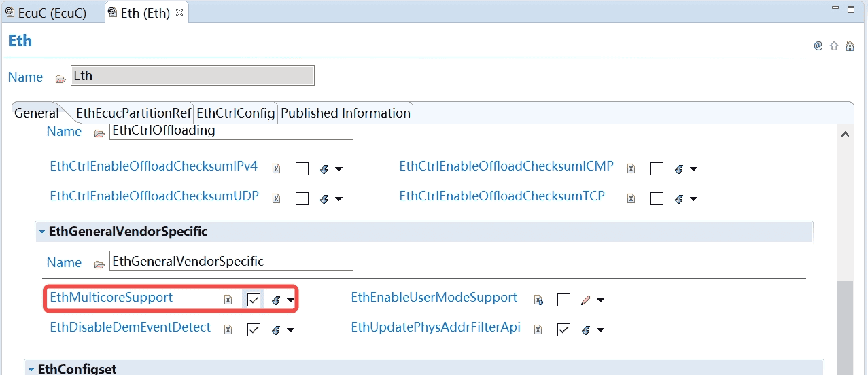Viewport: 868px width, 375px height.
Task: Click the wrench icon beside EthMulticoreSupport
Action: click(276, 300)
